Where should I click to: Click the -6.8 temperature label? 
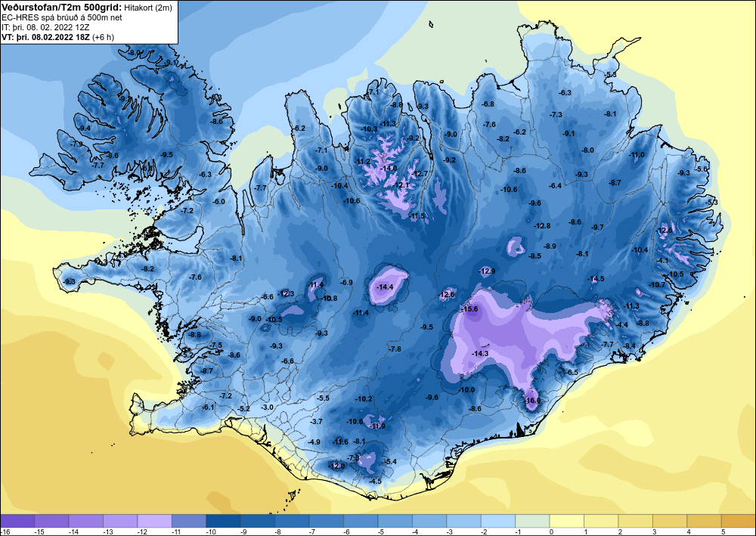pyautogui.click(x=488, y=104)
